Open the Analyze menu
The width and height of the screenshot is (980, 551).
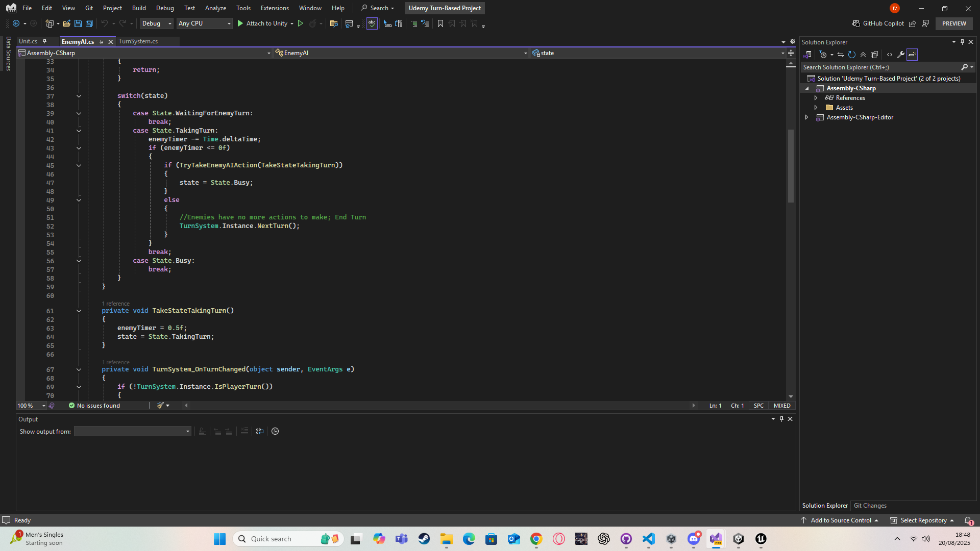coord(215,8)
